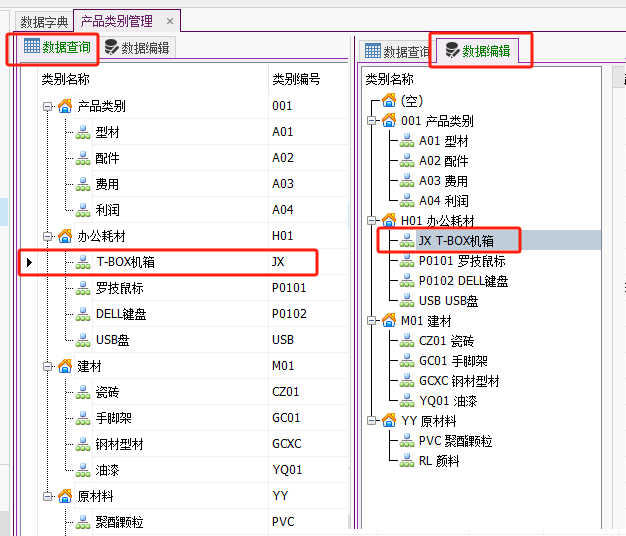Viewport: 626px width, 536px height.
Task: Select YQ01 油漆 in the right tree
Action: click(448, 401)
